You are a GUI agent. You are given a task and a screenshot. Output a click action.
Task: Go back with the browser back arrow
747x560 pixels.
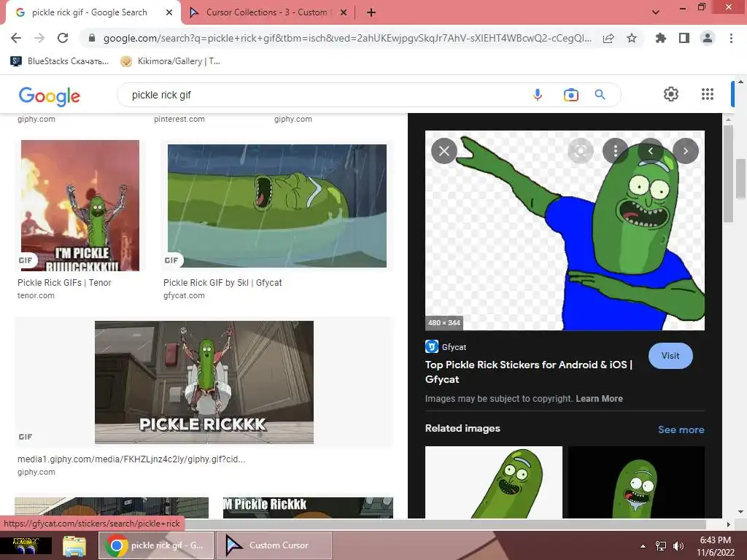[x=16, y=38]
